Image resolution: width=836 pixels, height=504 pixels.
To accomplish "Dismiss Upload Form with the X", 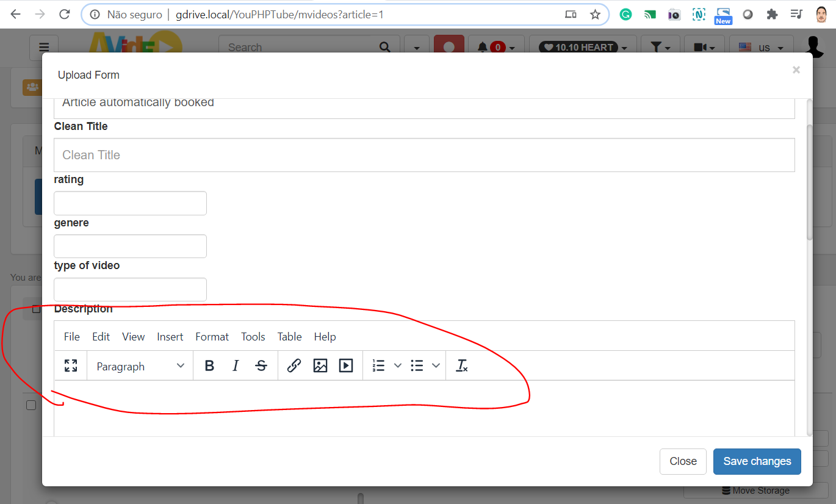I will [796, 70].
